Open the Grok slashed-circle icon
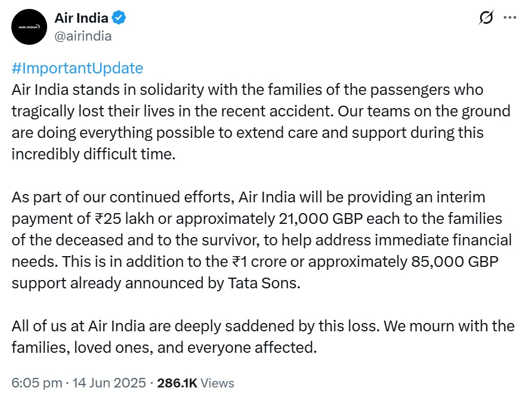Image resolution: width=532 pixels, height=397 pixels. point(486,17)
